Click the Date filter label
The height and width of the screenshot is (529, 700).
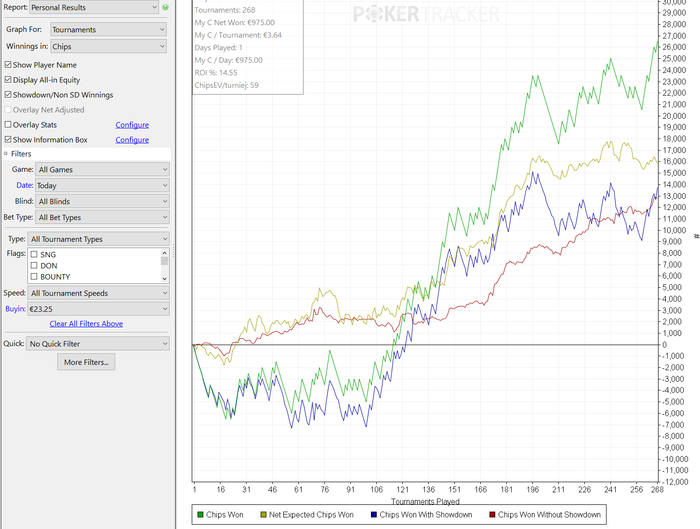pos(25,185)
